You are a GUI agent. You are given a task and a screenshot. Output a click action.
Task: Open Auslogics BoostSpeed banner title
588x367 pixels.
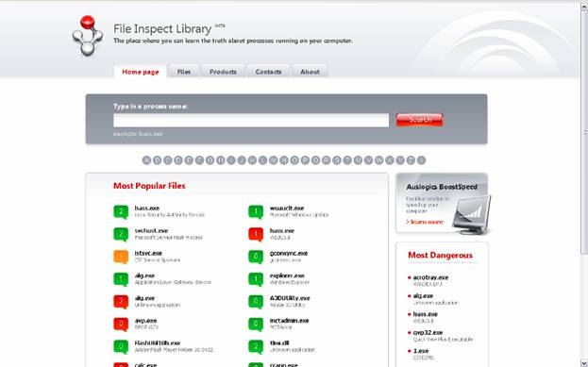click(x=442, y=187)
